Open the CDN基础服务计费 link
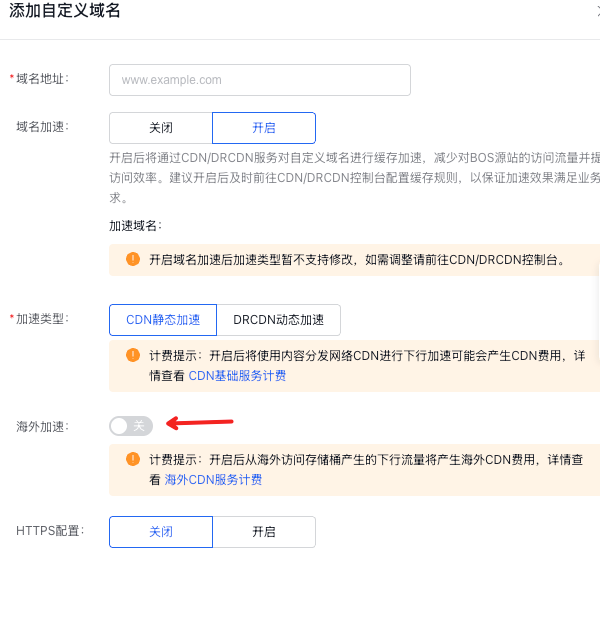This screenshot has width=600, height=634. click(237, 376)
